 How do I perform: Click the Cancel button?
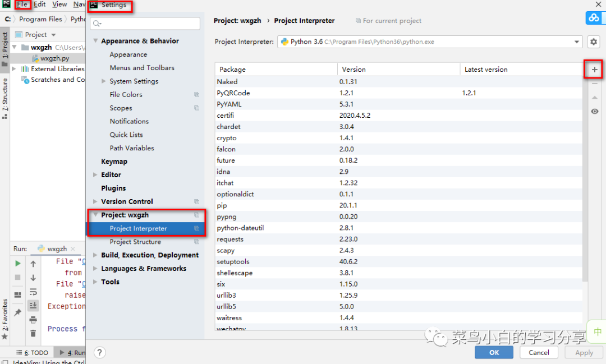[x=539, y=352]
